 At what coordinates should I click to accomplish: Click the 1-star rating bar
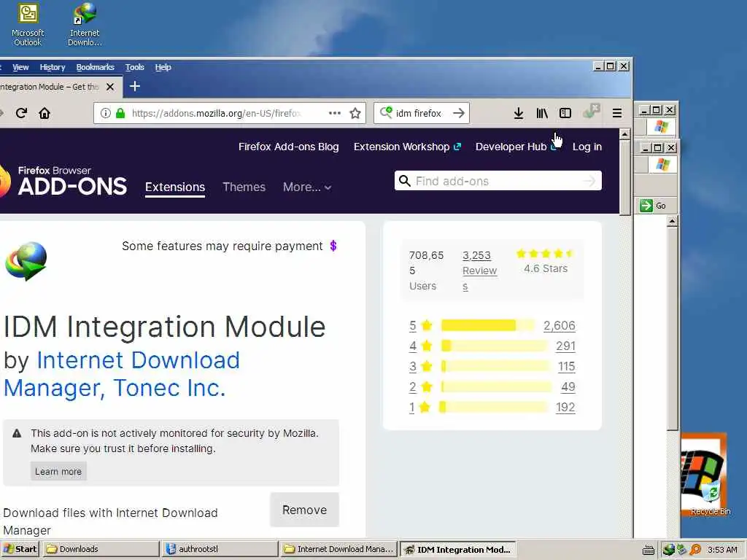tap(495, 407)
